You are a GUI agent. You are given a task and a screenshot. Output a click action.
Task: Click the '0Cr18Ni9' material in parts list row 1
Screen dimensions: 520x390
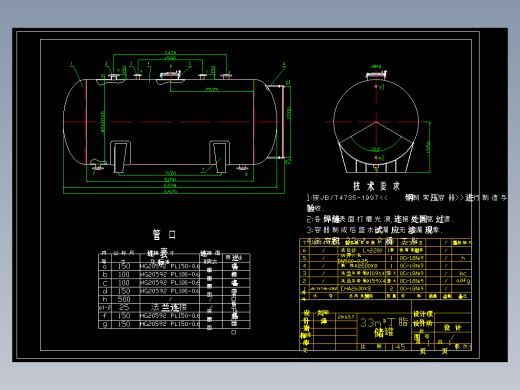(x=412, y=288)
